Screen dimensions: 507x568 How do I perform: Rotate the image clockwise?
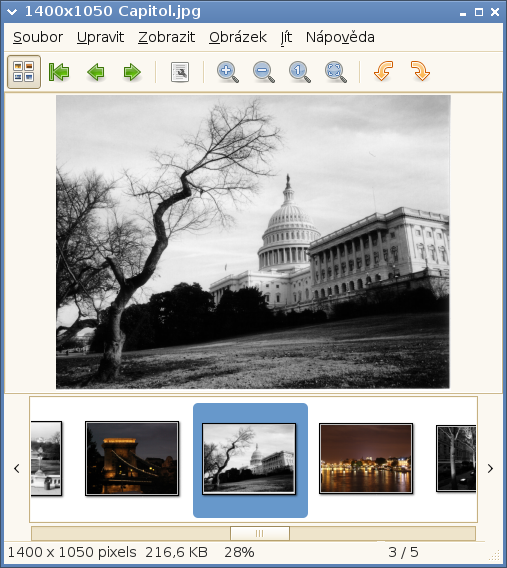(x=420, y=71)
